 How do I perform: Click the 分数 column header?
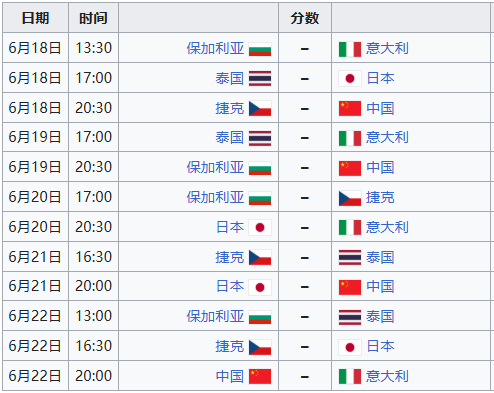point(305,18)
